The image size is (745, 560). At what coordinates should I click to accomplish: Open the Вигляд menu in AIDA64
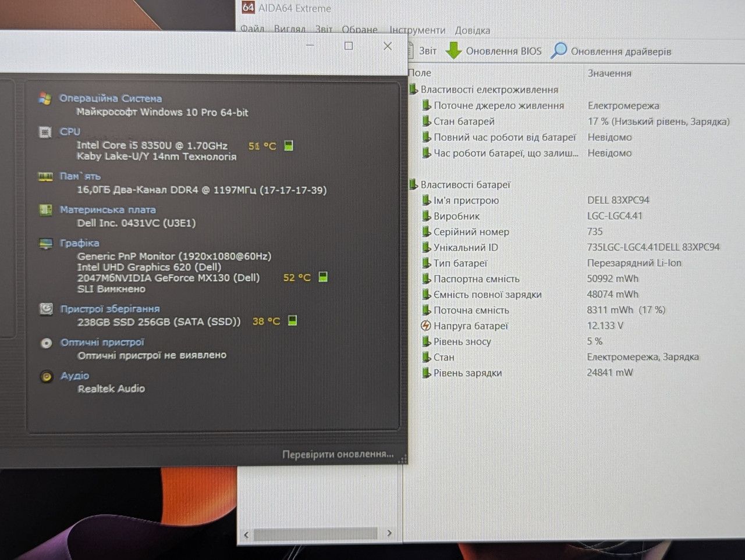click(290, 29)
